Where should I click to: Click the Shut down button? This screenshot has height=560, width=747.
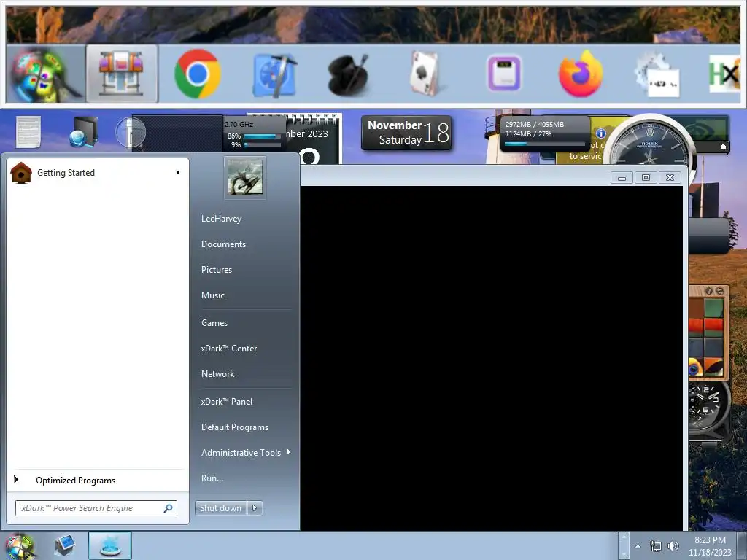coord(220,508)
